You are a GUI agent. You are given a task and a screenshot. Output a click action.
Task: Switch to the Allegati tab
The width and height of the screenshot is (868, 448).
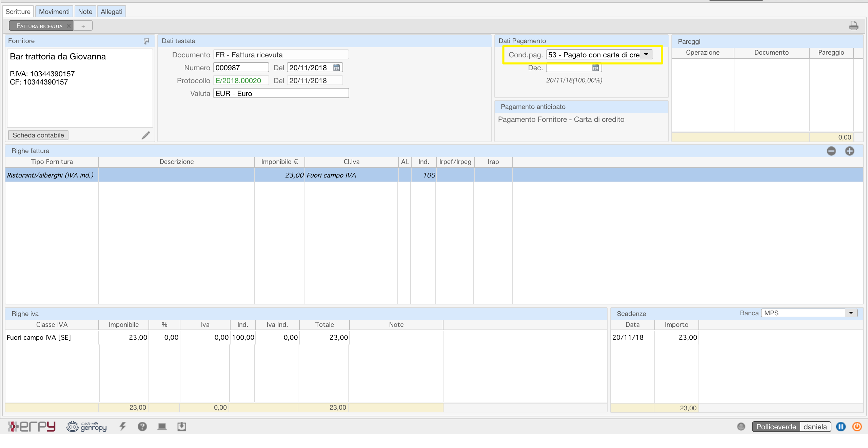(x=112, y=12)
